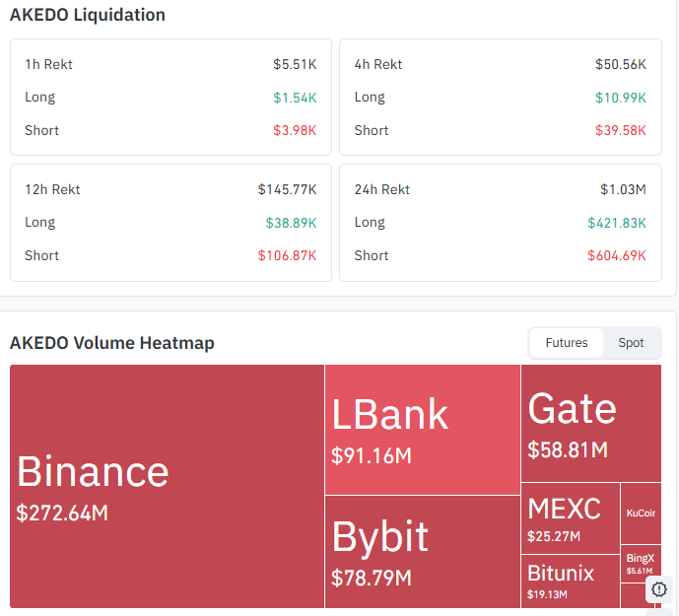This screenshot has width=679, height=616.
Task: Select the Bybit $78.79M heatmap block
Action: 423,552
